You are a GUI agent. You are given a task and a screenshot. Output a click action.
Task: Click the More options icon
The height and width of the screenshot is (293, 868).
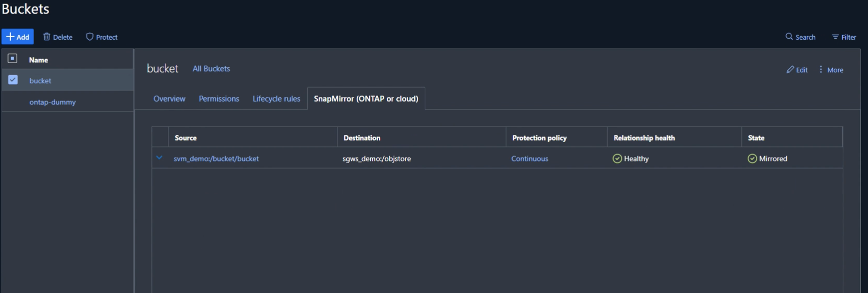coord(821,69)
